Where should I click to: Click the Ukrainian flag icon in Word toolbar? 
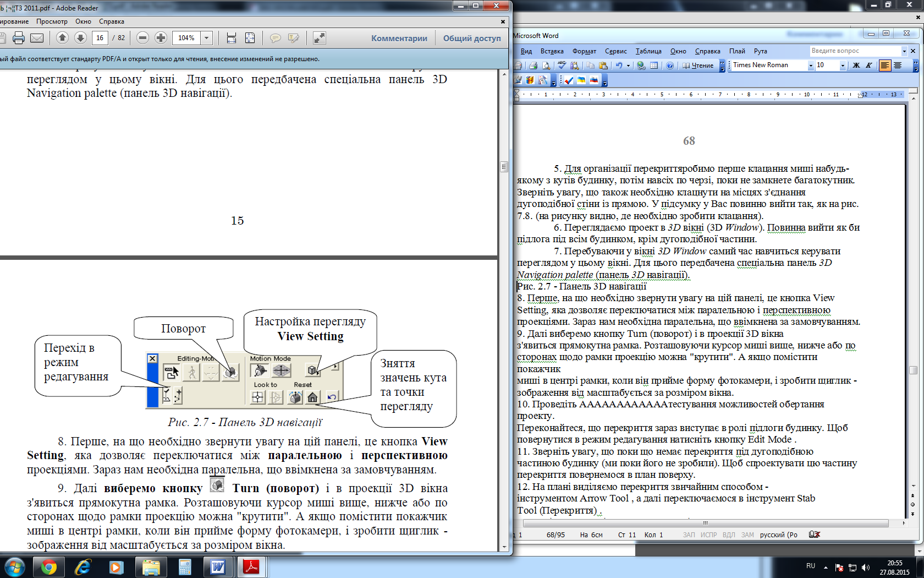(x=581, y=80)
